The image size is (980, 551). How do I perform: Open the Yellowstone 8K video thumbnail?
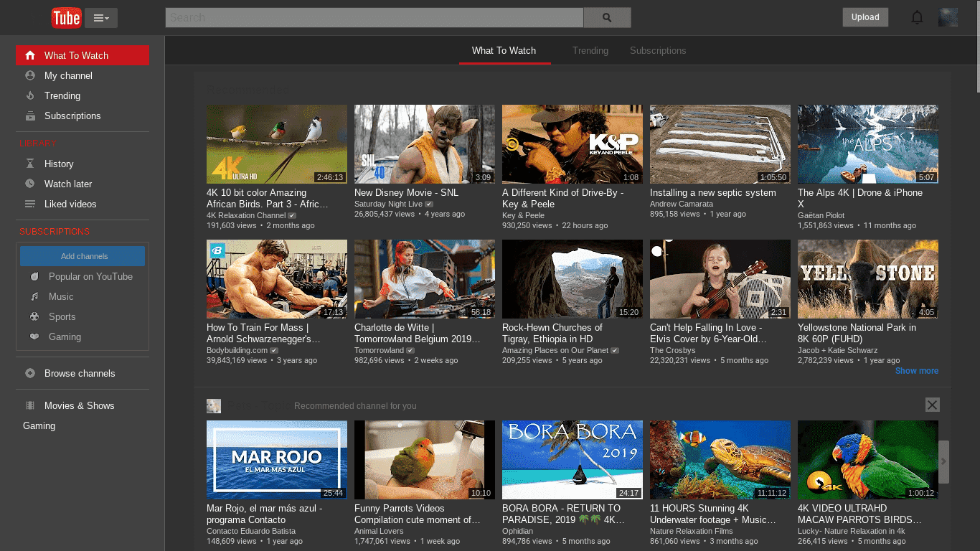pos(868,279)
